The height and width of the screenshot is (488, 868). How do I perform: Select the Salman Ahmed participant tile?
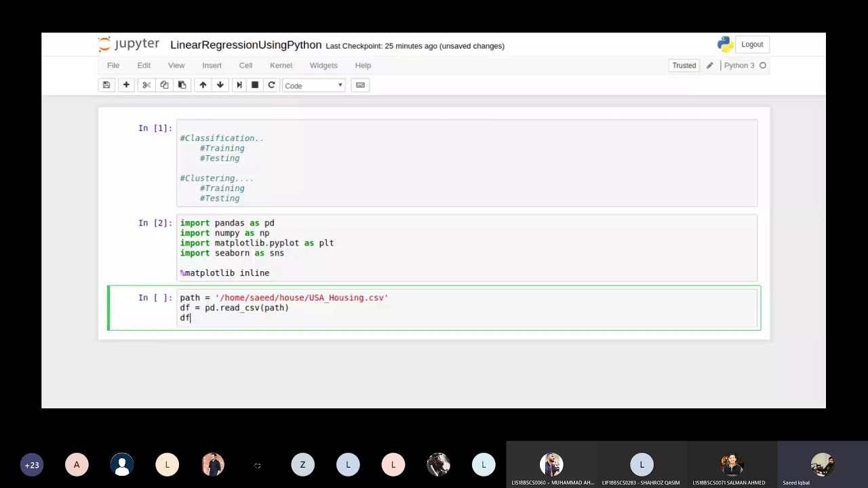[732, 465]
